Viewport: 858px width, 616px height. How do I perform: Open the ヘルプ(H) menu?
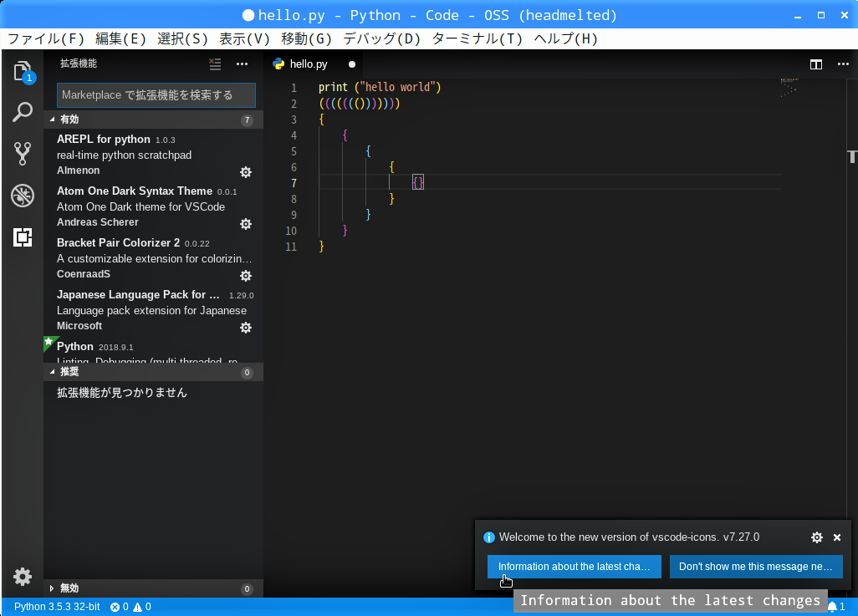[566, 38]
